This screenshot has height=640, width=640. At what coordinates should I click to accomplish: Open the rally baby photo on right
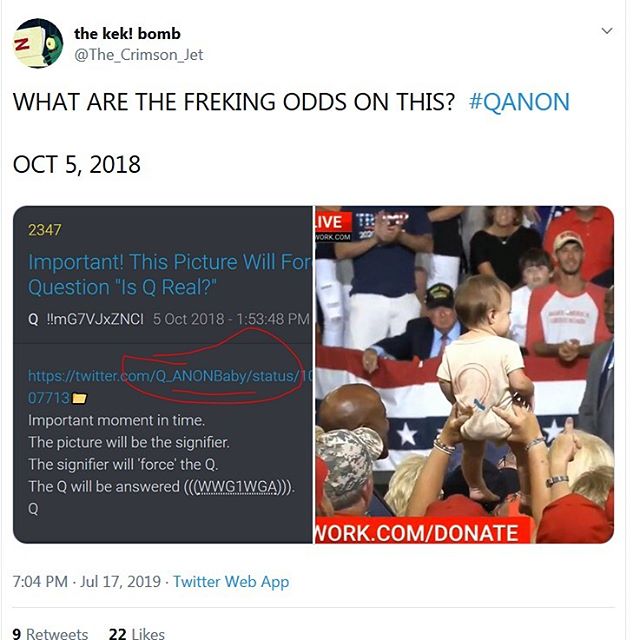point(464,374)
